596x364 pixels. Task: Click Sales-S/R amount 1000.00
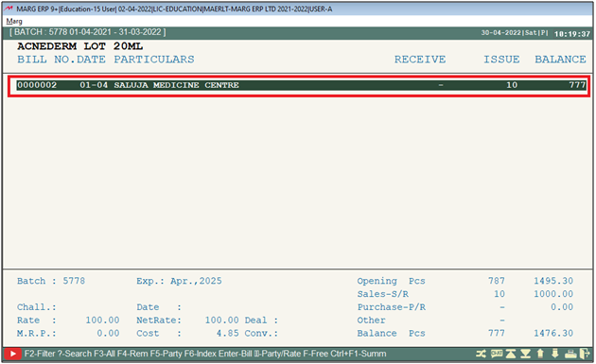click(x=553, y=294)
